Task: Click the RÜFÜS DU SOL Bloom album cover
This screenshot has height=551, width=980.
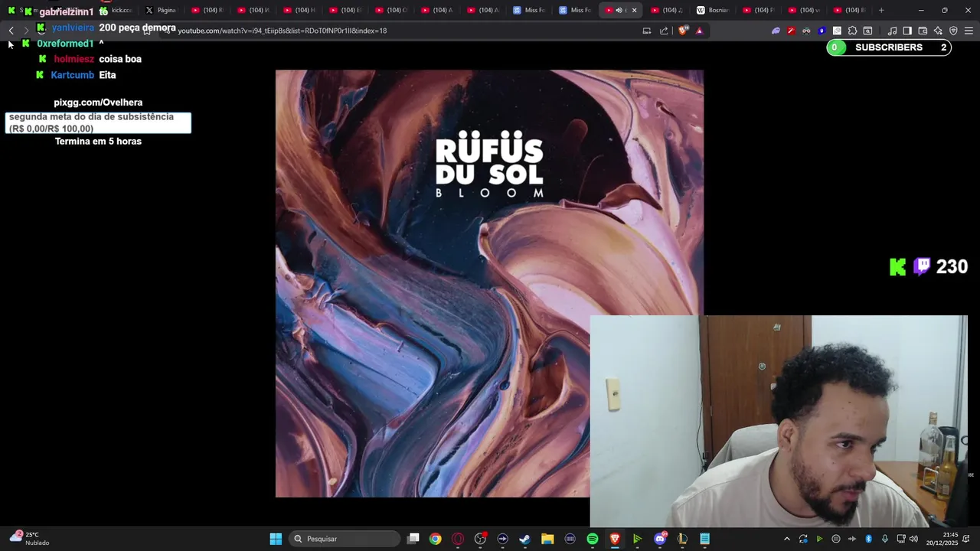Action: click(x=489, y=284)
